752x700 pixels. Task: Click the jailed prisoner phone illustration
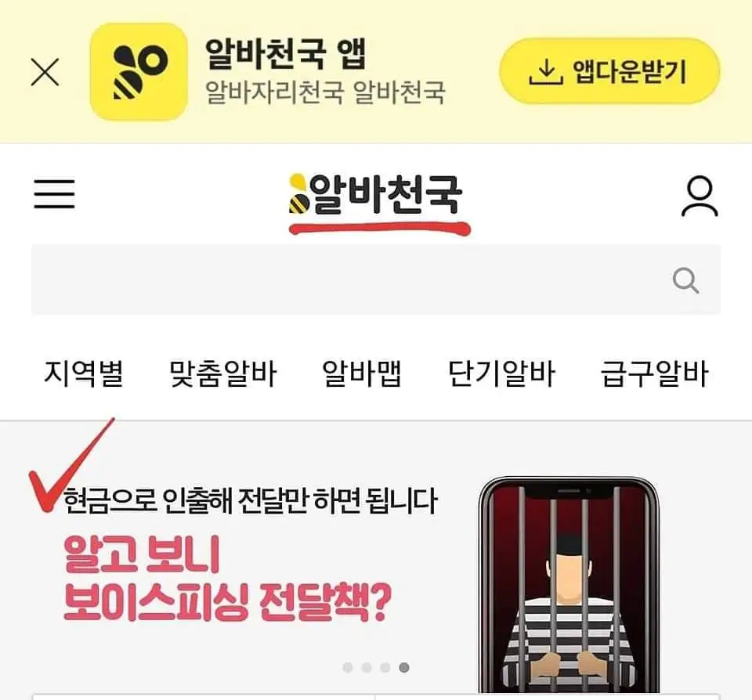coord(569,584)
